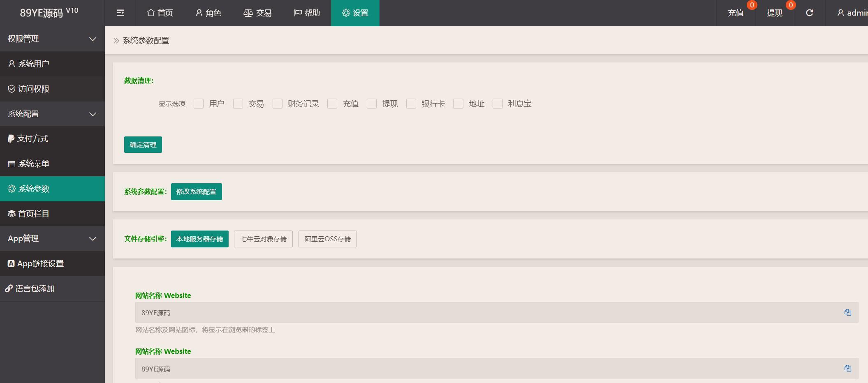Select 七牛云对象存储 storage engine

pyautogui.click(x=263, y=239)
